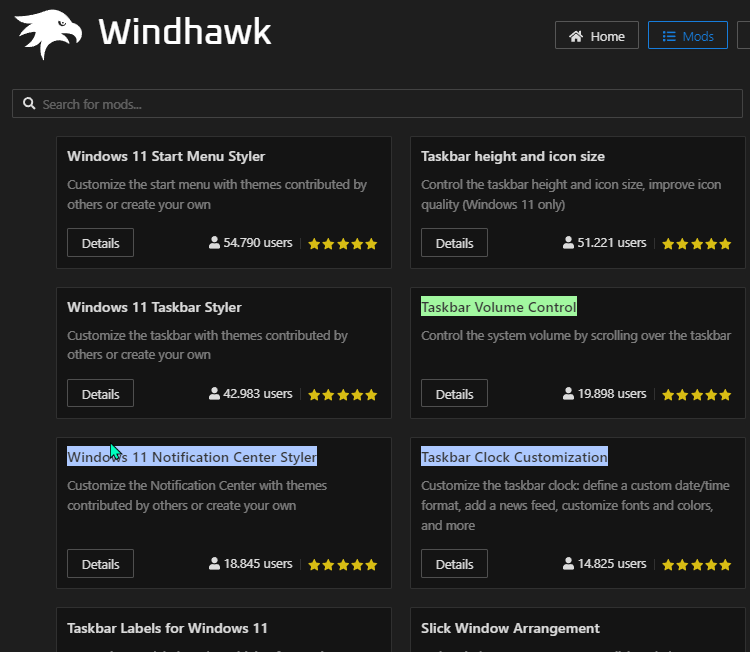Click star rating of Notification Center Styler
The image size is (750, 652).
click(342, 565)
